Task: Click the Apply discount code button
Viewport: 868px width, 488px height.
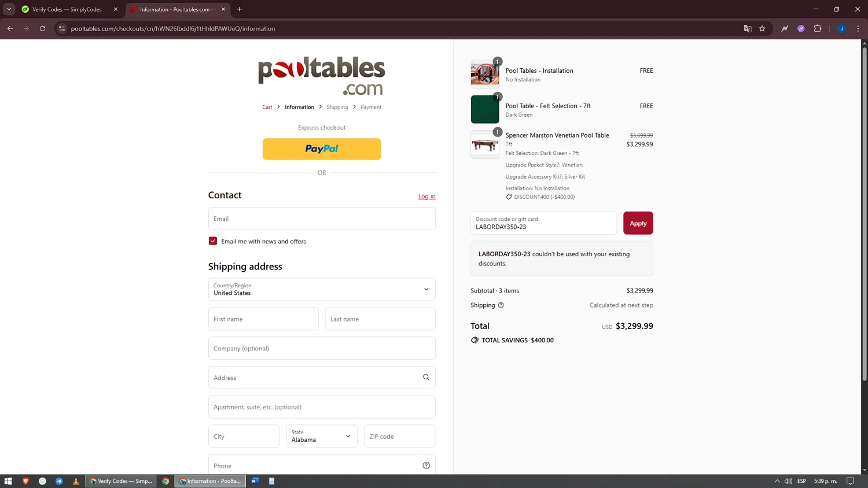Action: click(x=638, y=223)
